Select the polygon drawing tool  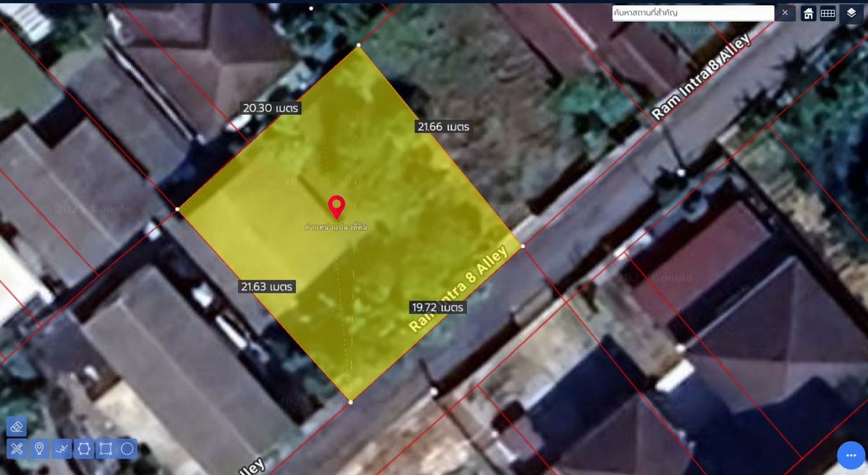click(x=84, y=449)
